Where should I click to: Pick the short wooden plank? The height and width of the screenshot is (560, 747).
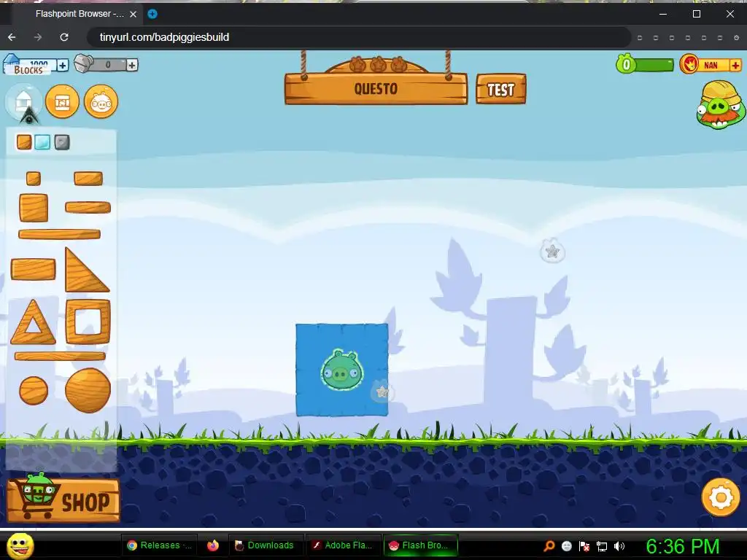click(88, 207)
